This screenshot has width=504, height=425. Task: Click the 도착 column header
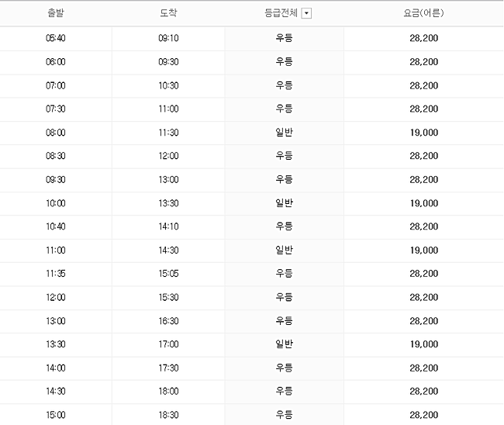click(168, 13)
